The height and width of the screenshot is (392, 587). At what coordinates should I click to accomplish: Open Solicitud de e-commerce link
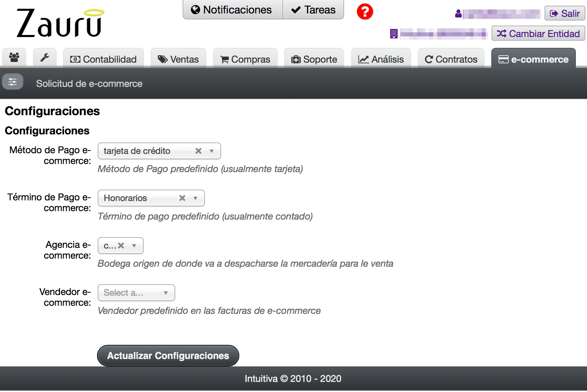coord(89,84)
